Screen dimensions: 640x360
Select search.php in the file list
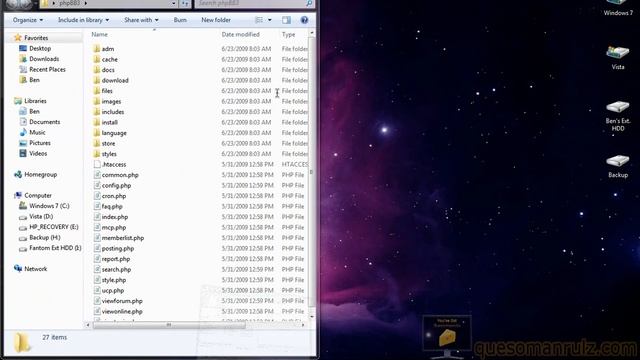point(116,269)
